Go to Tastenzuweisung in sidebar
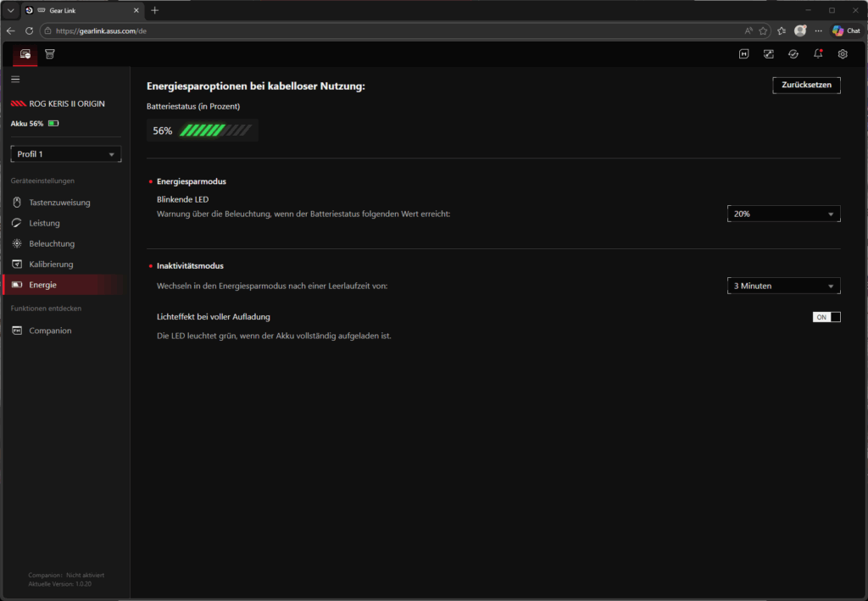The width and height of the screenshot is (868, 601). (59, 203)
